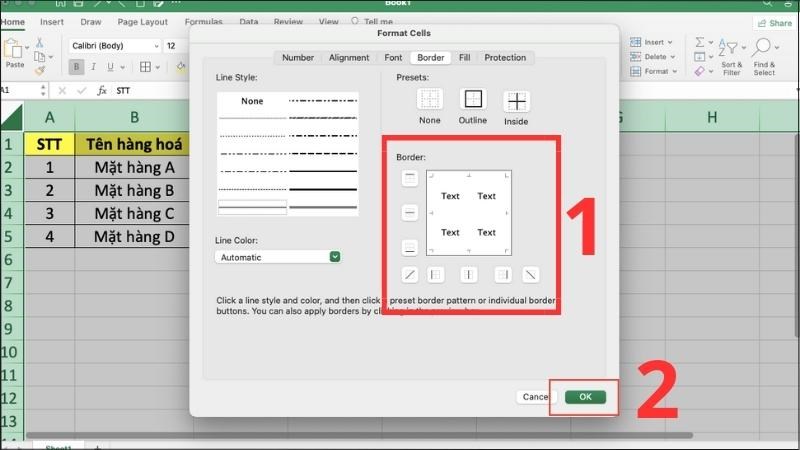
Task: Click the Cut scissors icon
Action: click(39, 43)
